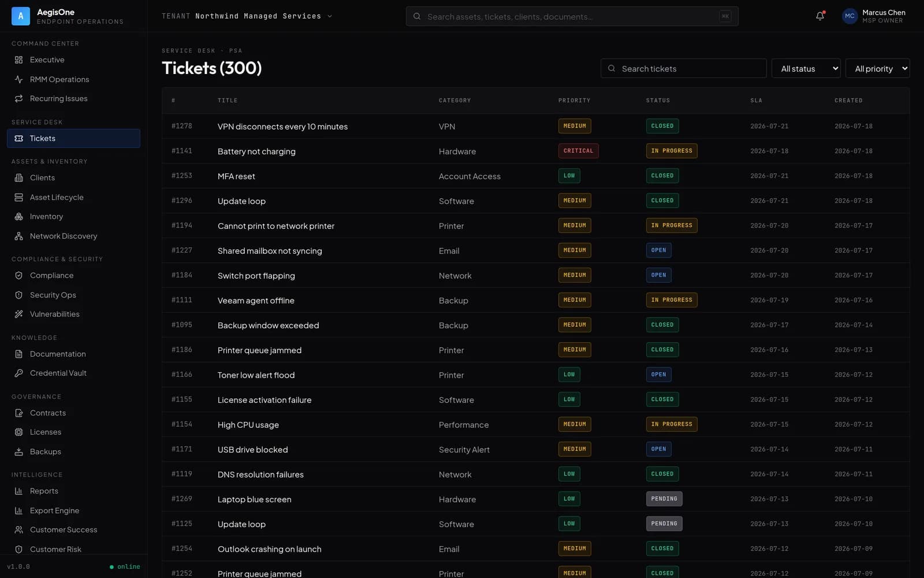Click the Inventory boxes icon

pyautogui.click(x=18, y=217)
